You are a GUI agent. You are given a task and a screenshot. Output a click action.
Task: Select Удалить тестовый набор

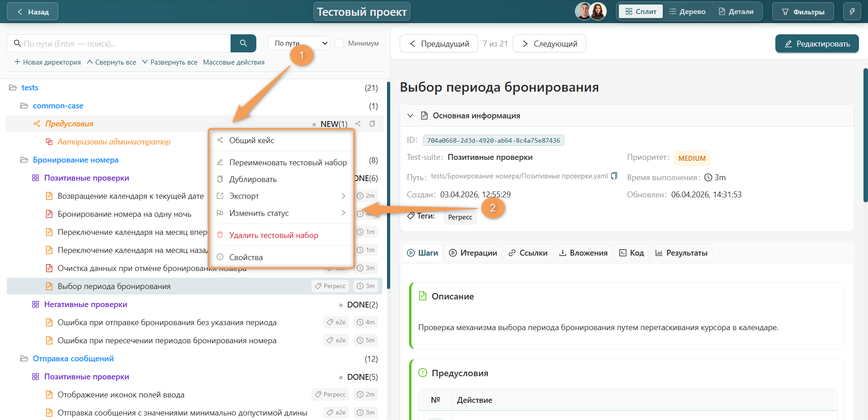tap(281, 235)
